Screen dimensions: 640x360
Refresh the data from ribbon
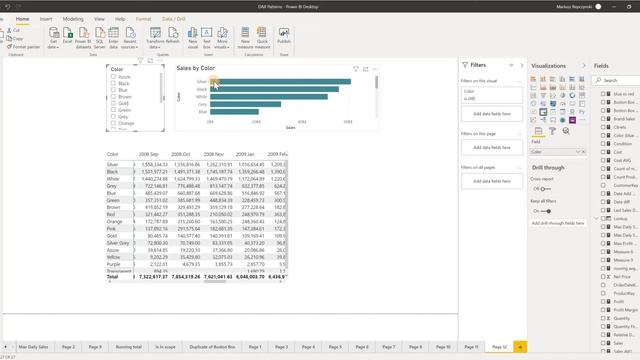click(173, 36)
